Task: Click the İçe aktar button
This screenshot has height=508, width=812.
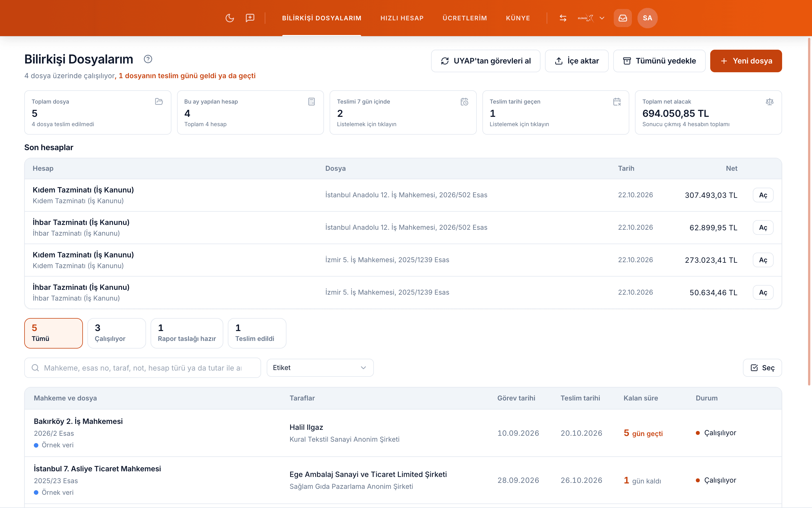Action: [577, 61]
